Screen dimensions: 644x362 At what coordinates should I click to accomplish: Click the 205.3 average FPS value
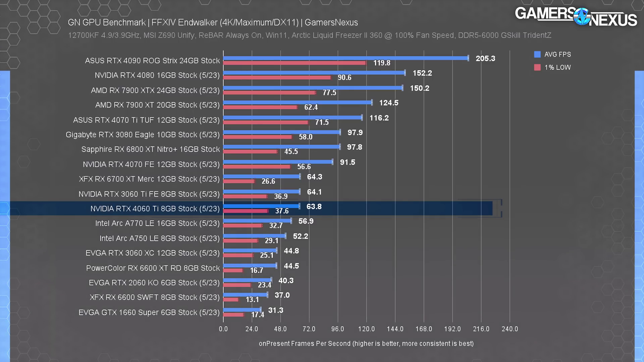[485, 59]
